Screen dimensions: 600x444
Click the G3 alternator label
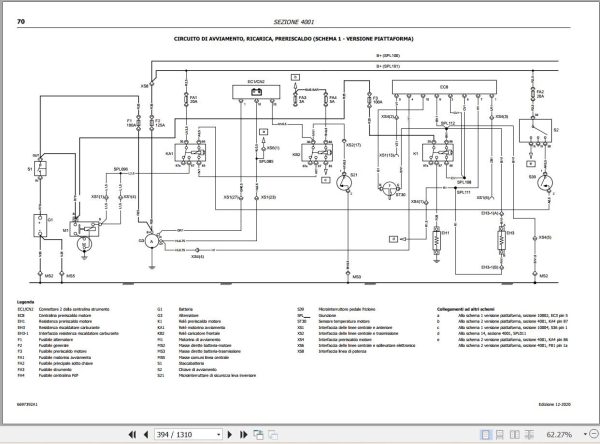coord(141,240)
